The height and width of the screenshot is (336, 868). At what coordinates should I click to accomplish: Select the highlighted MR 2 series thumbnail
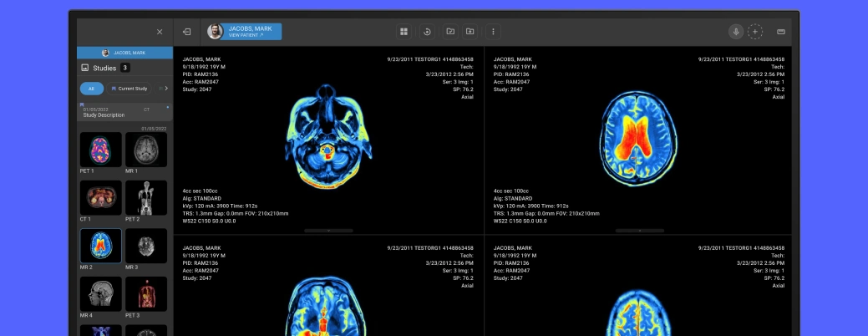101,246
